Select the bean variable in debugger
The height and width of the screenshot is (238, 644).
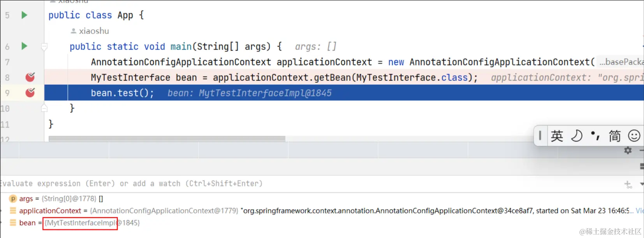27,223
